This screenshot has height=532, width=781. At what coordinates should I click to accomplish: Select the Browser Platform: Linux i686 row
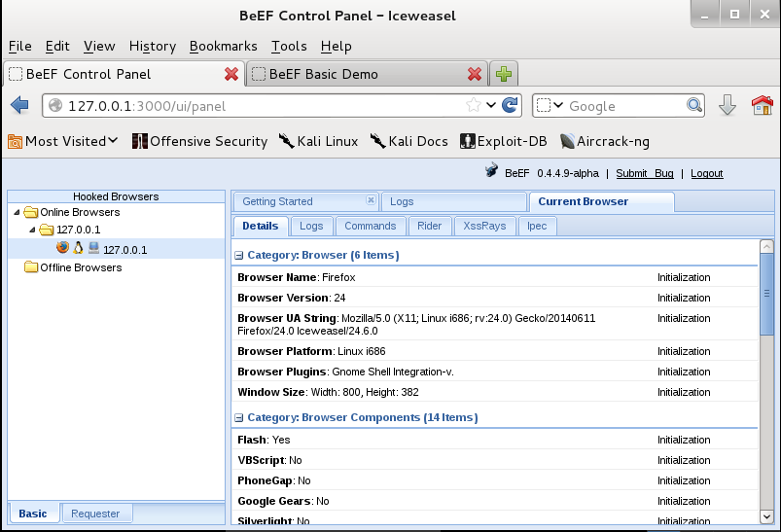[x=495, y=351]
